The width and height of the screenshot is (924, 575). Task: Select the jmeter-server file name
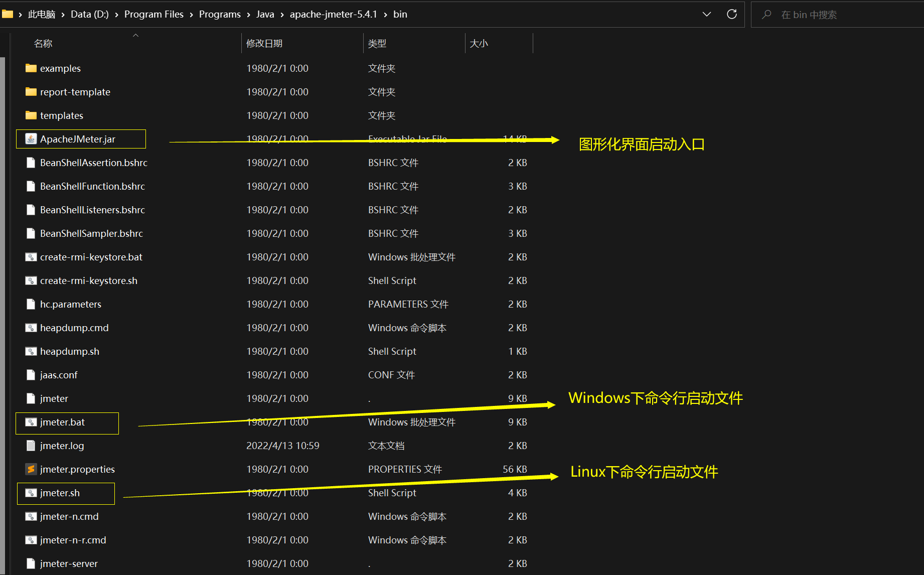tap(69, 563)
